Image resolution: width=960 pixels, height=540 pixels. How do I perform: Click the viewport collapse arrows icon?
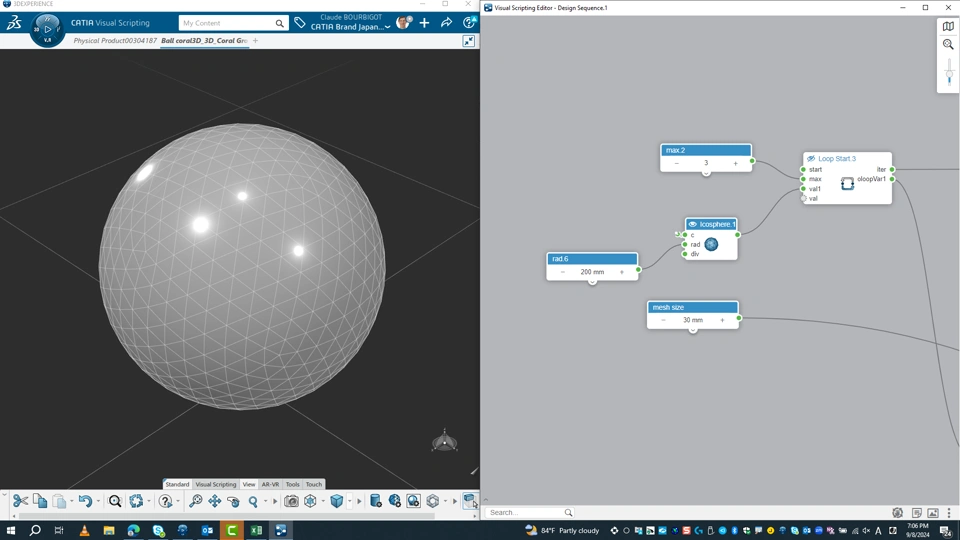pyautogui.click(x=468, y=41)
